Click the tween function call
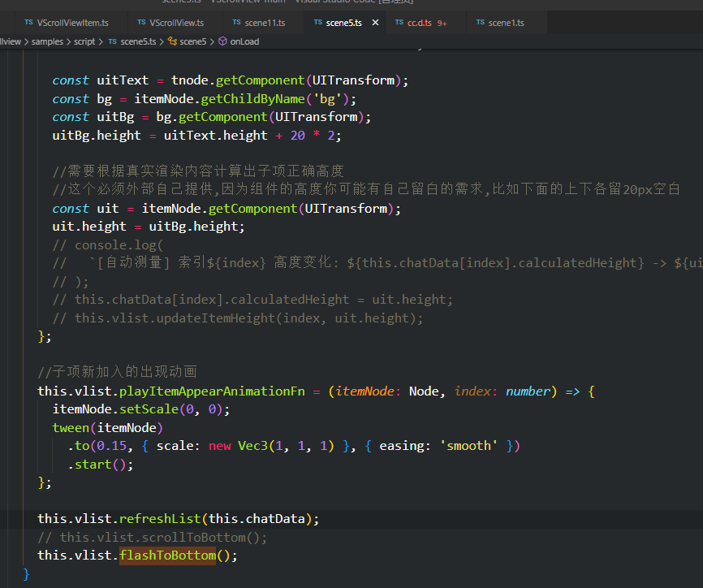The width and height of the screenshot is (703, 588). point(71,428)
